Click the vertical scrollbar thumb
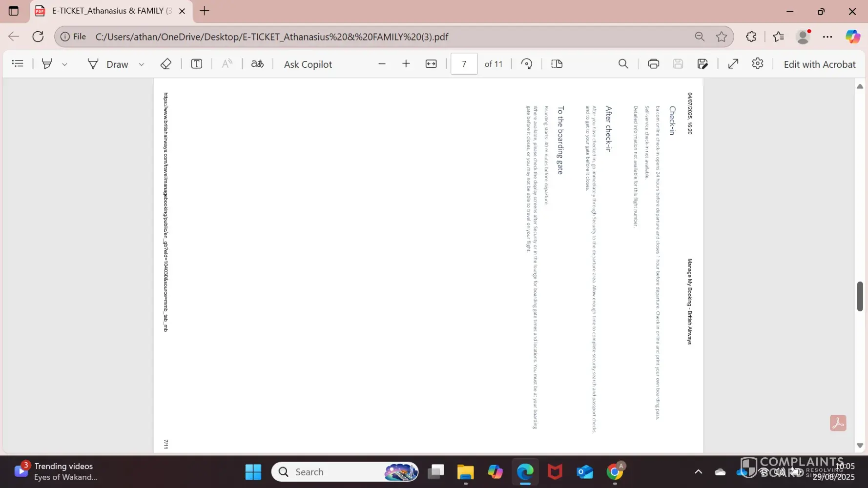Viewport: 868px width, 488px height. click(x=860, y=296)
